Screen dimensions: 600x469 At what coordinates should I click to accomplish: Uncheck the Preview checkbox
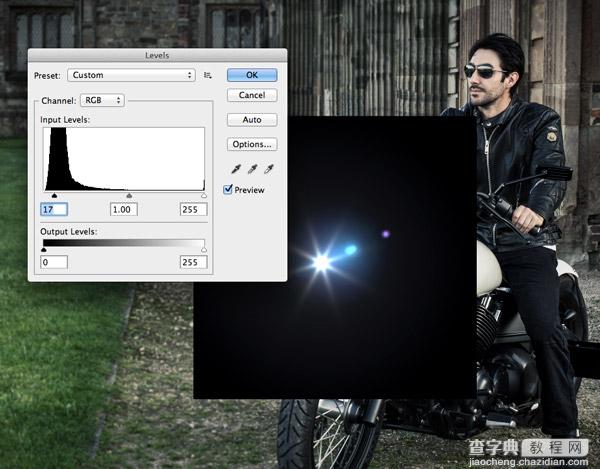click(228, 189)
